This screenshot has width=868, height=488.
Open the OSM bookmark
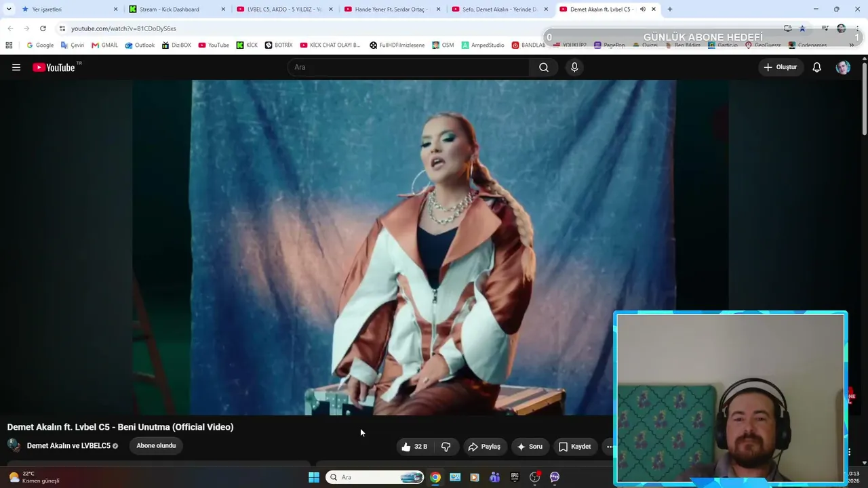coord(443,45)
